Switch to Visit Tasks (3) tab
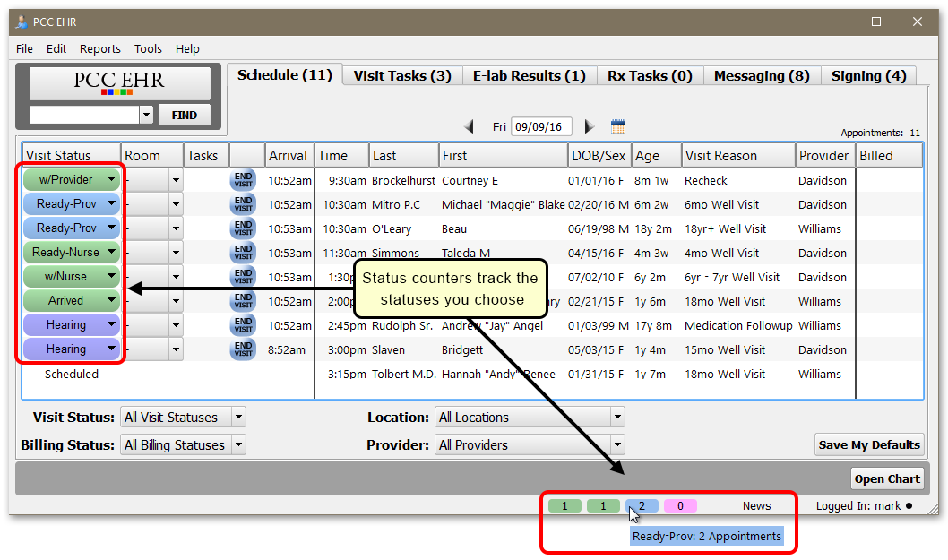 [402, 75]
